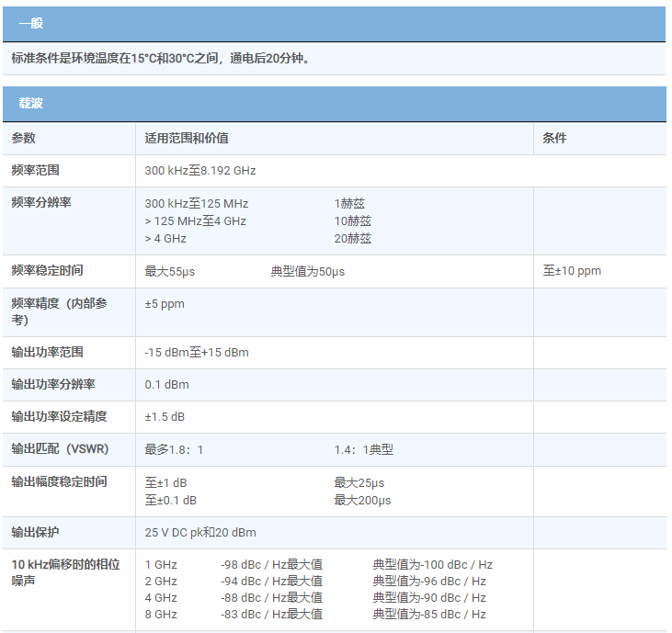
Task: Click the 参数 column header
Action: click(x=24, y=138)
